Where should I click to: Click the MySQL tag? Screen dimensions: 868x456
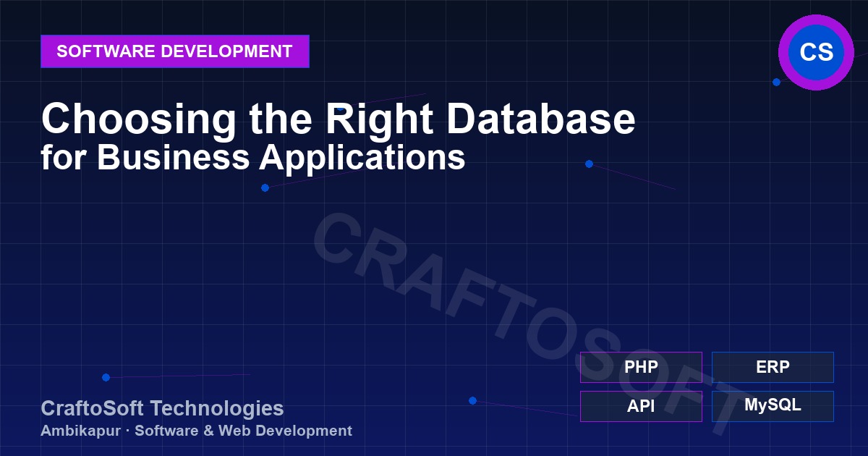(773, 406)
